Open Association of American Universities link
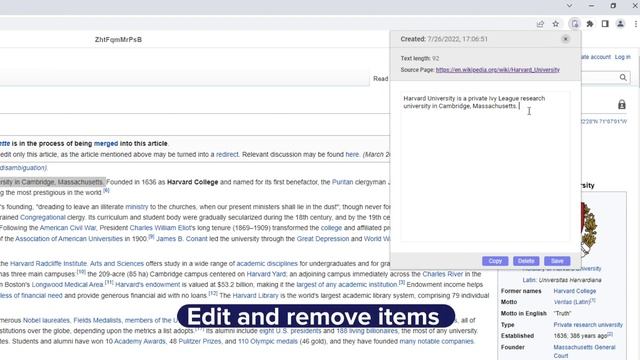Viewport: 640px width, 360px height. 69,239
